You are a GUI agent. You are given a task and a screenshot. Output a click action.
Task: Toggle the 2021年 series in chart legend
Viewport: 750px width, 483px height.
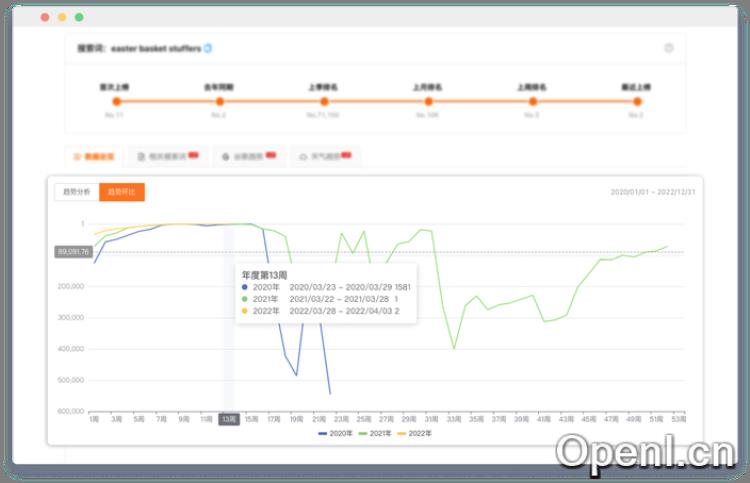coord(376,433)
